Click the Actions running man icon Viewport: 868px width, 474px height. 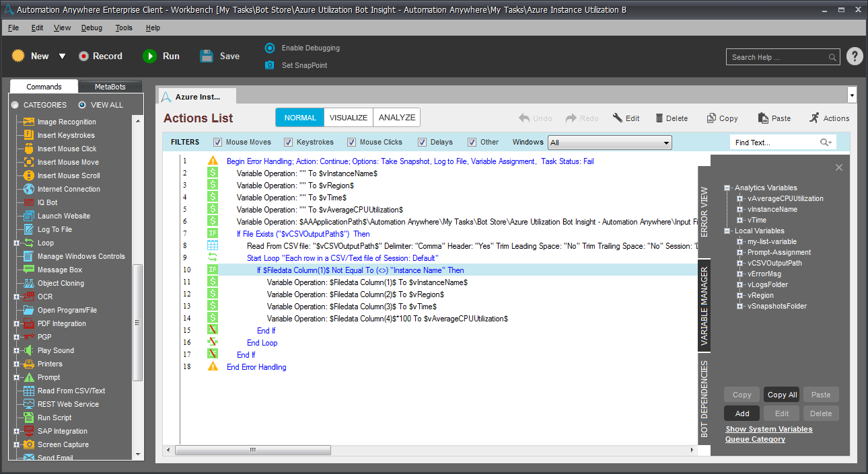[x=814, y=118]
